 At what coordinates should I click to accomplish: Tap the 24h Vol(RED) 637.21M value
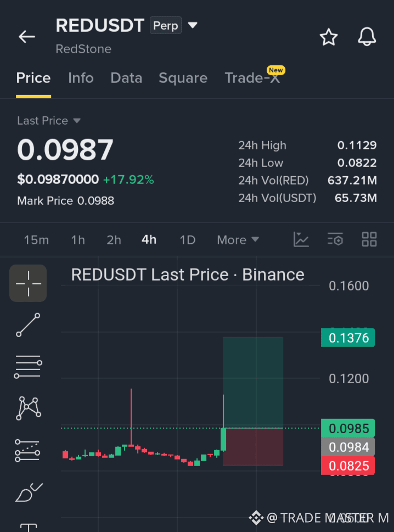pyautogui.click(x=352, y=181)
